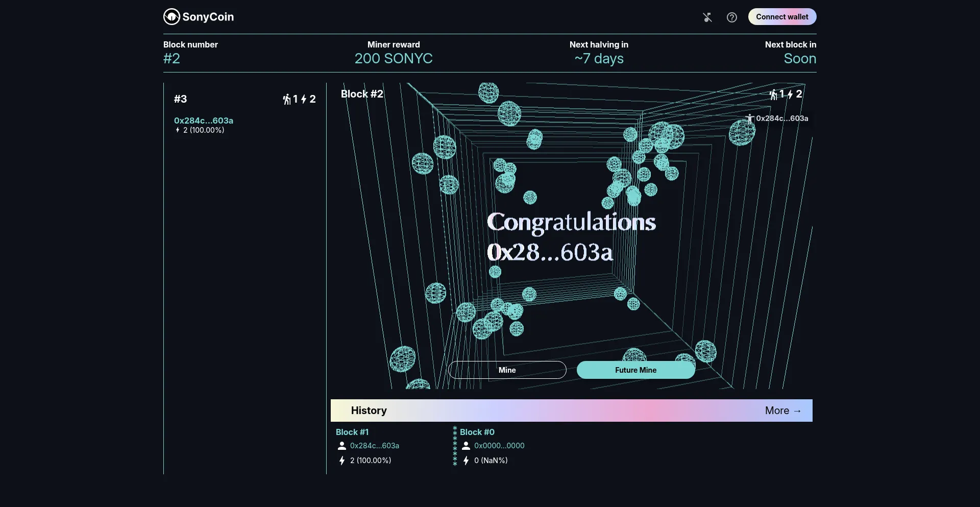Select the Future Mine tab
The image size is (980, 507).
[635, 370]
